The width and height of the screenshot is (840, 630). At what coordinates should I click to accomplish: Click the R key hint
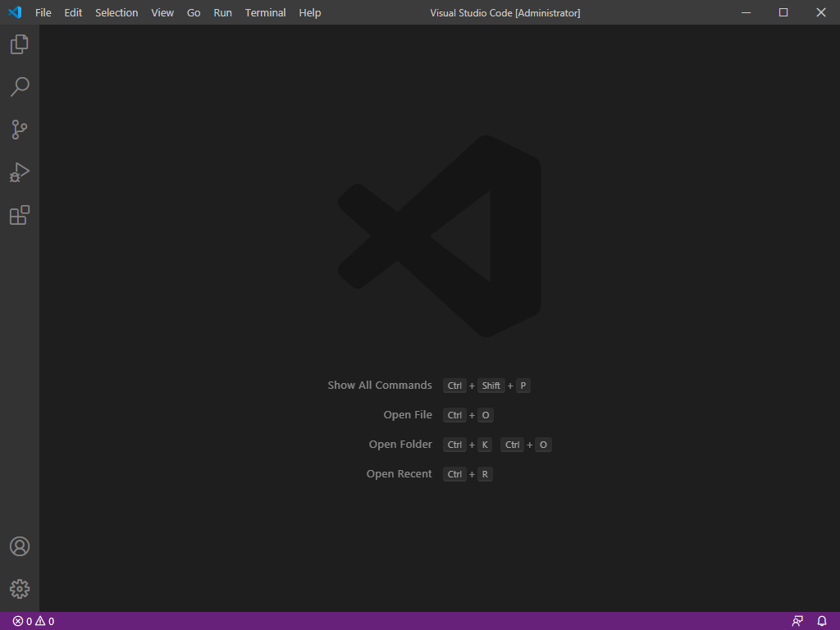pyautogui.click(x=485, y=474)
